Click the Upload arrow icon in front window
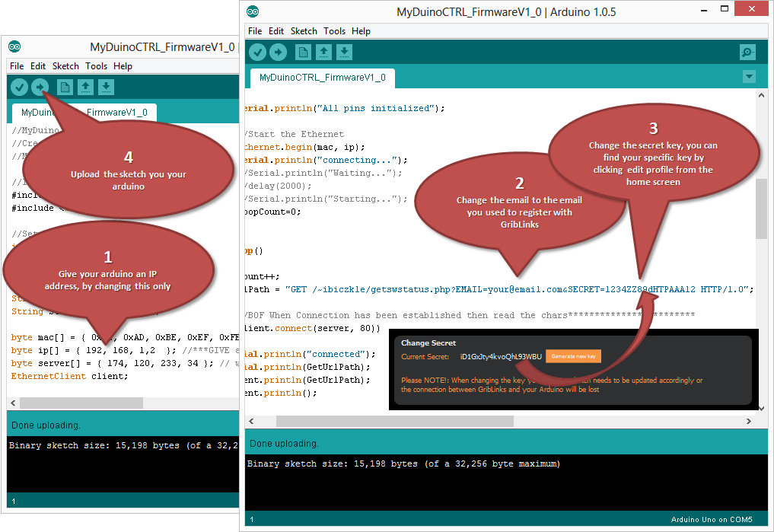 click(x=279, y=53)
